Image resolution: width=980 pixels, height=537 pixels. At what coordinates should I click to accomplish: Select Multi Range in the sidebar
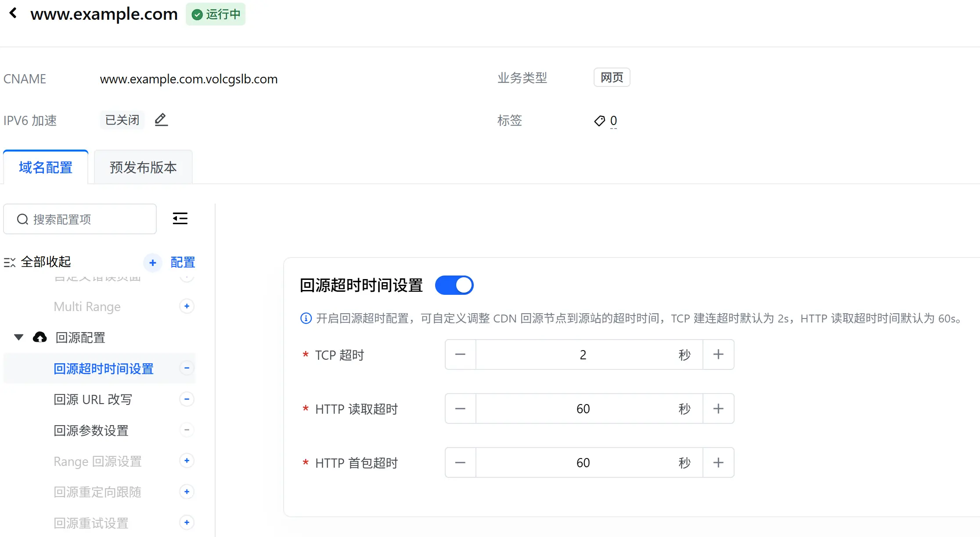tap(87, 307)
